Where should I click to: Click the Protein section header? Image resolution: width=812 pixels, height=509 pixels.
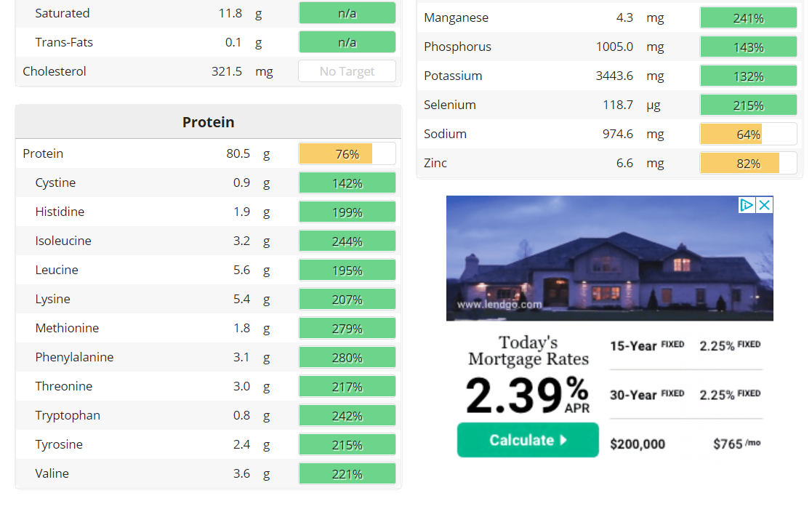(208, 122)
